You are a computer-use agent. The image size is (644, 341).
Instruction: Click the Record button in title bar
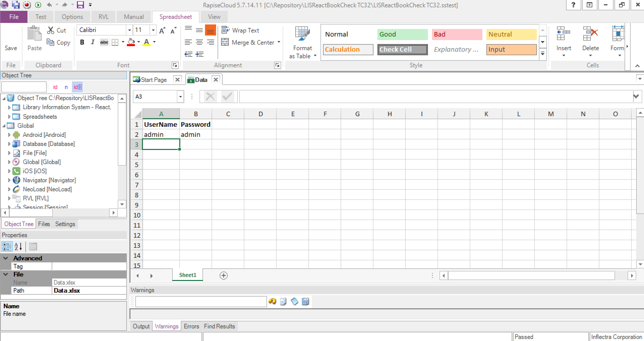pyautogui.click(x=27, y=5)
